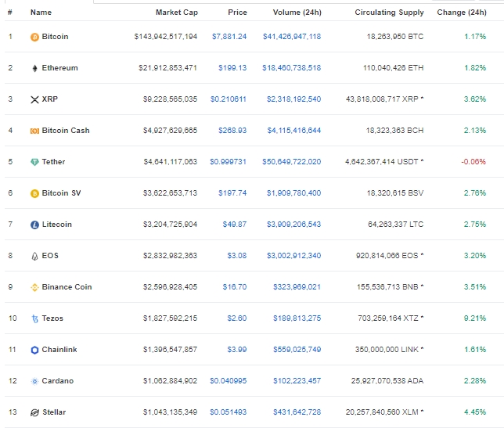Click Bitcoin price $7,881.24
Viewport: 504px width, 428px height.
click(x=229, y=37)
